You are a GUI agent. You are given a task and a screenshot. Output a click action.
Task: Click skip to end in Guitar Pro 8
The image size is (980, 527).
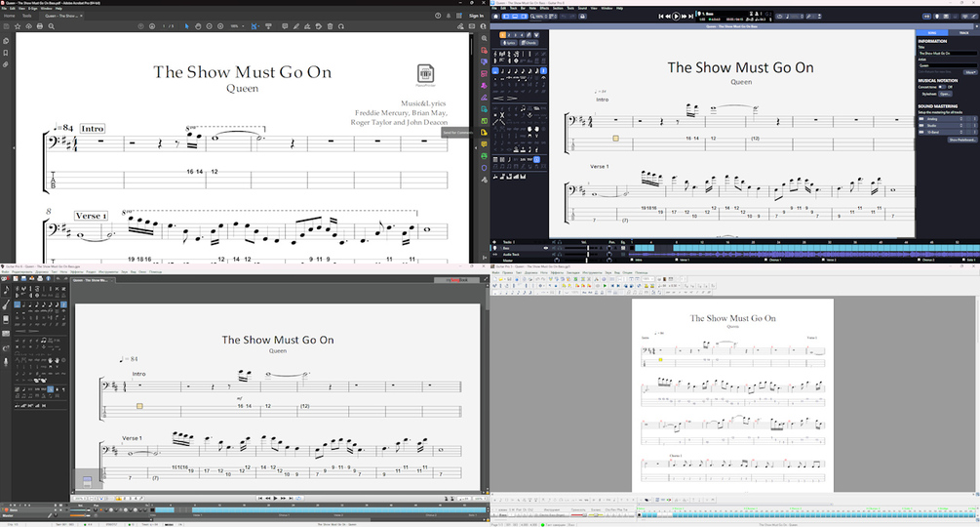pyautogui.click(x=690, y=17)
